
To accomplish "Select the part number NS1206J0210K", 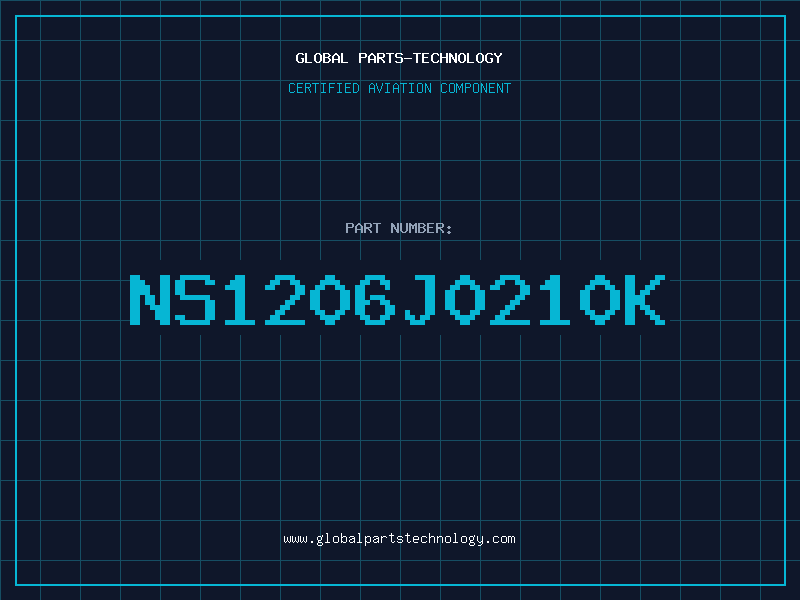I will (397, 299).
